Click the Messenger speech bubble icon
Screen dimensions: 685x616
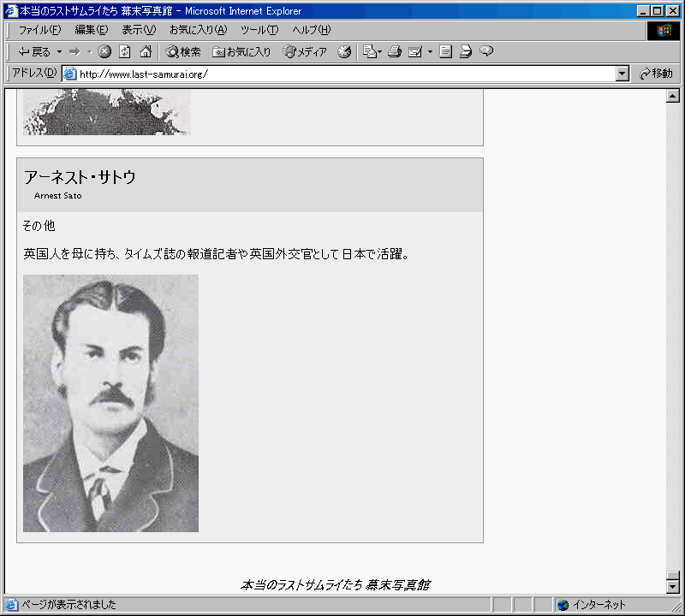tap(486, 51)
